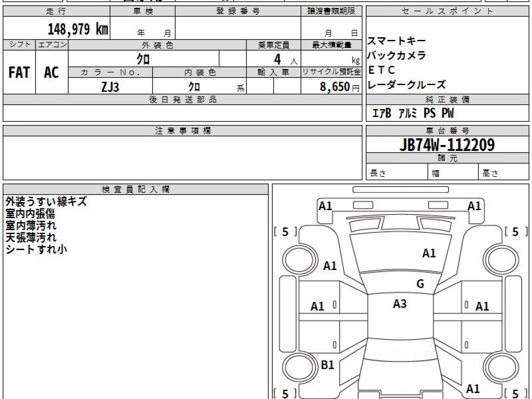
Task: Click the recycle deposit amount 8,650円
Action: pyautogui.click(x=340, y=87)
